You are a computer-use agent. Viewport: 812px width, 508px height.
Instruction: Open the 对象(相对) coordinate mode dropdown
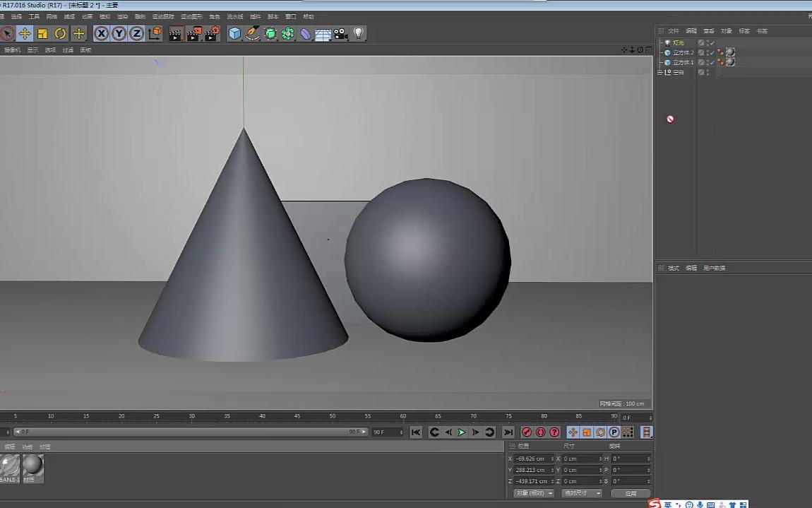[533, 492]
